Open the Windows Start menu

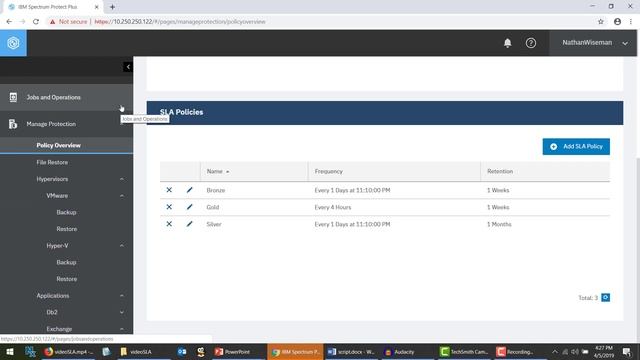(x=10, y=352)
